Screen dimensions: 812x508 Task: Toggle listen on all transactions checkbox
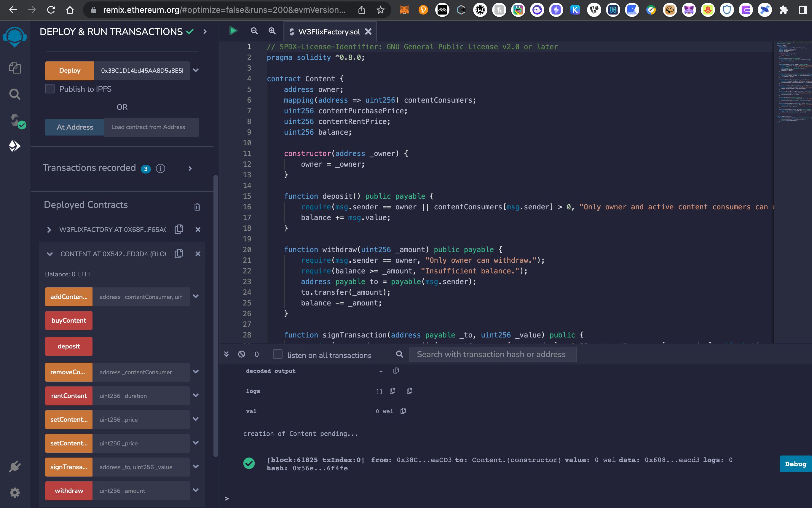point(278,355)
